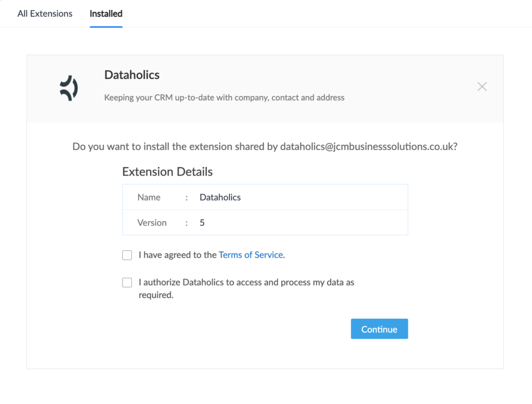This screenshot has height=404, width=532.
Task: Close the Dataholics install dialog
Action: tap(482, 87)
